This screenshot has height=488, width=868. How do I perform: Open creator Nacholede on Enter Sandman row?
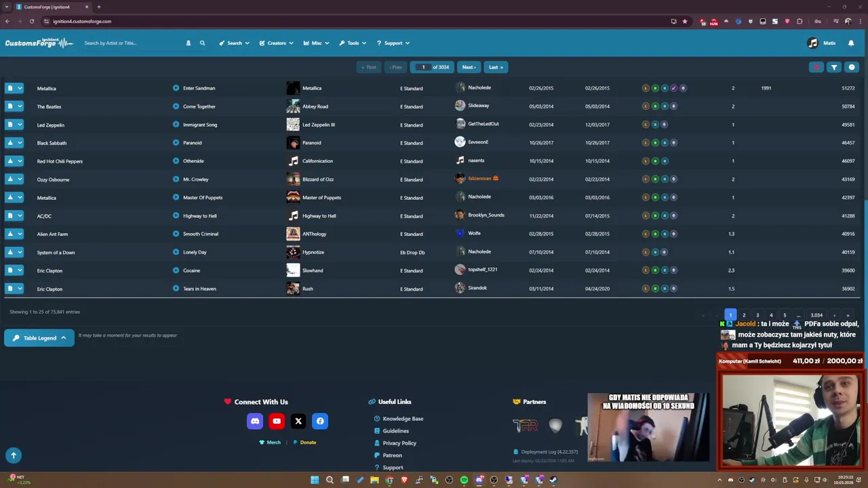click(x=479, y=87)
